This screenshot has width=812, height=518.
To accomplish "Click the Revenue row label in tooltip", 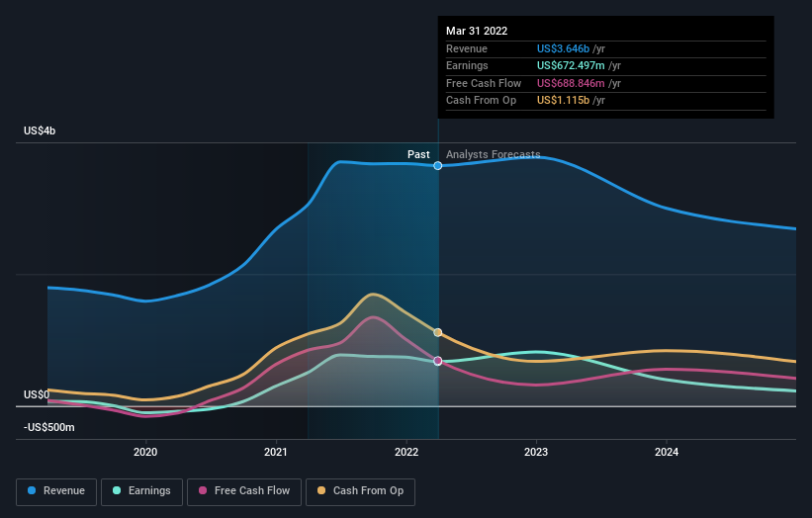I will pyautogui.click(x=467, y=48).
